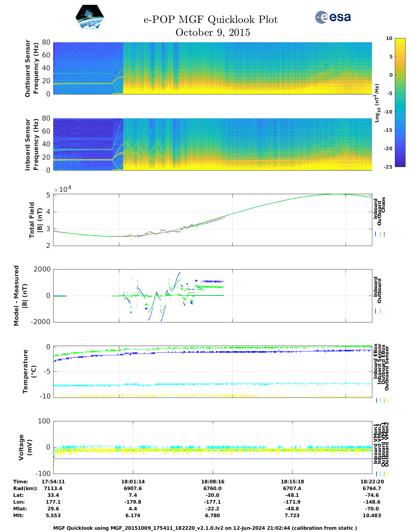Click the 'Chaos' legend label
This screenshot has height=532, width=411.
pyautogui.click(x=384, y=205)
